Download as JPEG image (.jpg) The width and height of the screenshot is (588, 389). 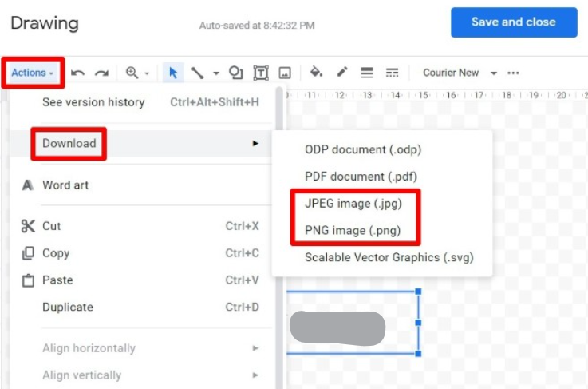click(x=382, y=204)
